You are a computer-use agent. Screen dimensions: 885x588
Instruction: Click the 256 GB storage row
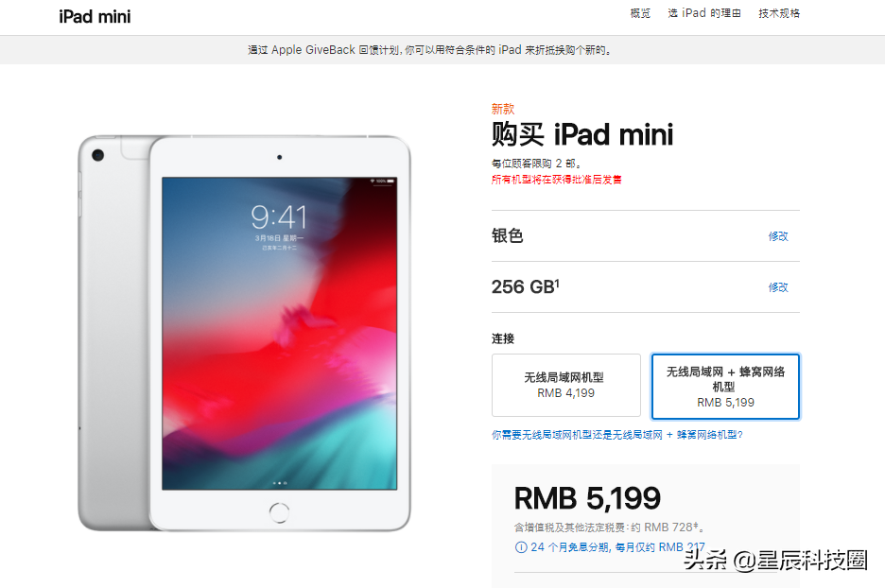point(646,286)
